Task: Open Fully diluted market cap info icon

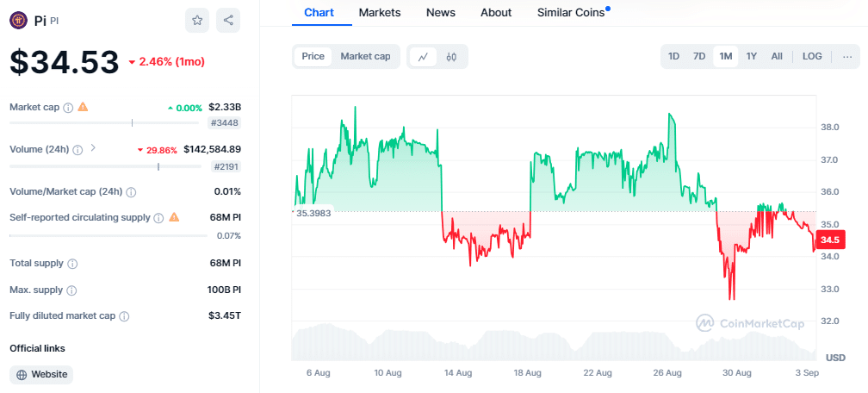Action: pyautogui.click(x=125, y=316)
